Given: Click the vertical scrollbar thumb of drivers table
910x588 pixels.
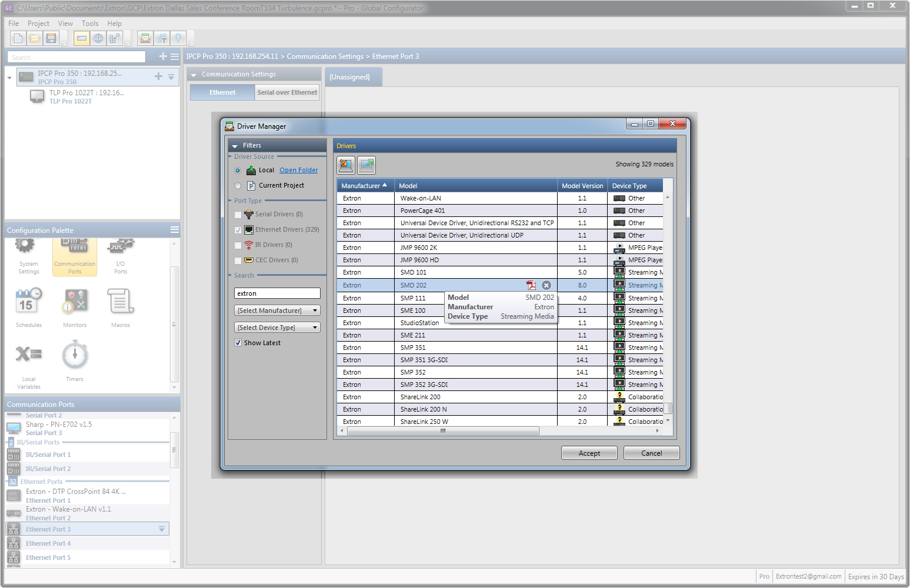Looking at the screenshot, I should tap(668, 409).
